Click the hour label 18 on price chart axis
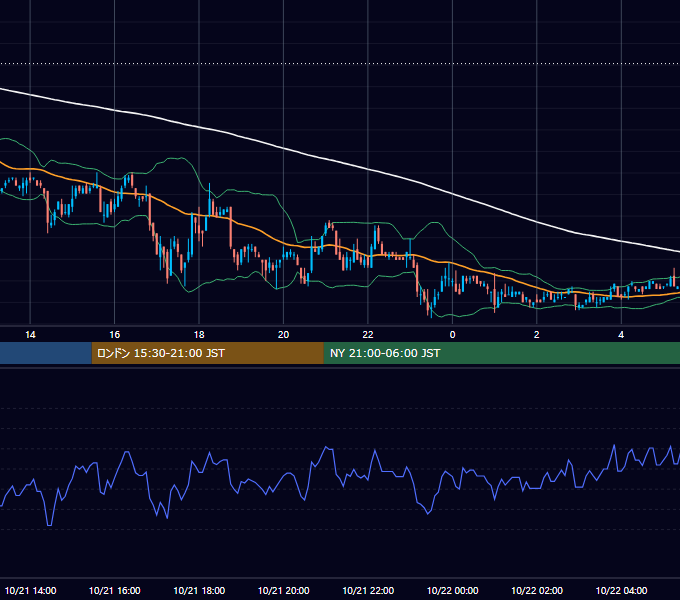 tap(199, 335)
